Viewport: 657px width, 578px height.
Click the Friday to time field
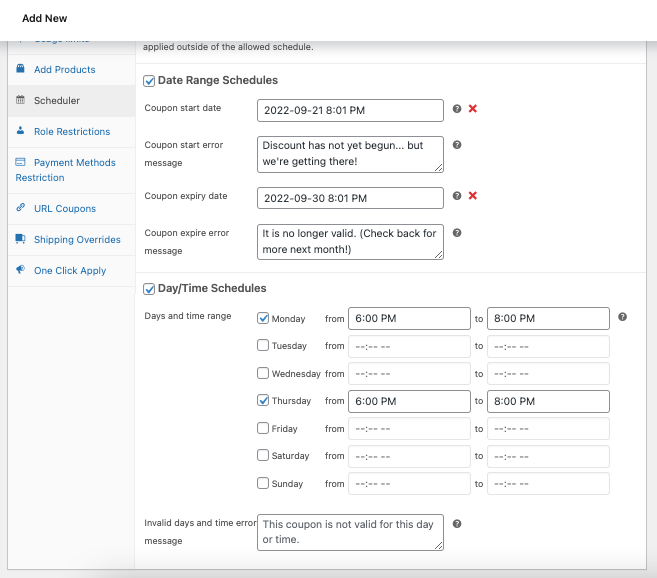coord(548,429)
